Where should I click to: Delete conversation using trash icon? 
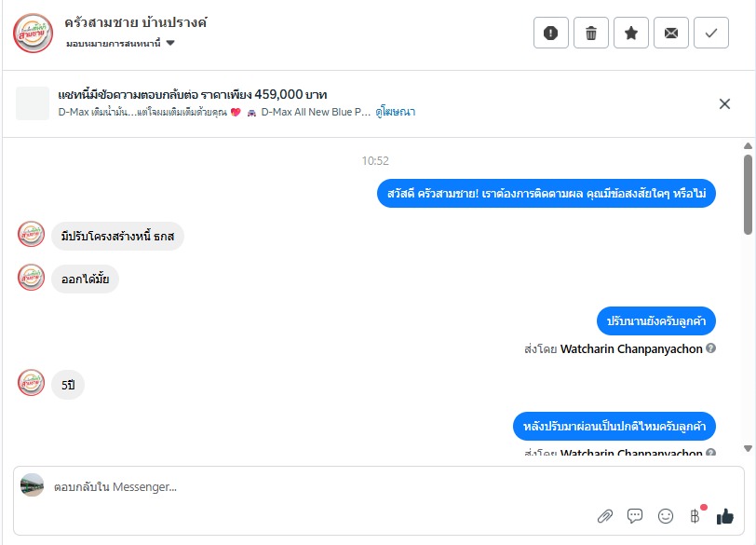(590, 33)
